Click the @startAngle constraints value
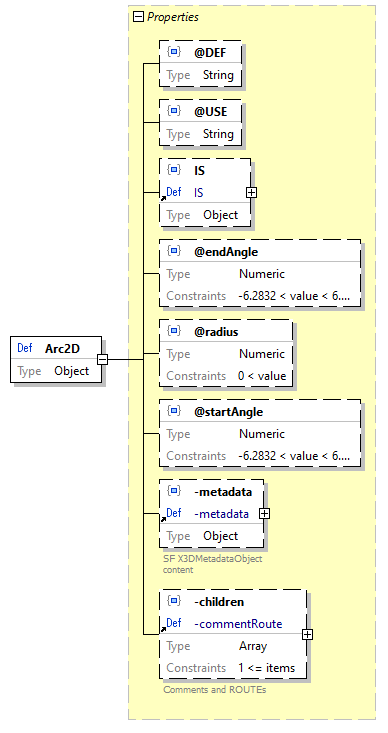388x733 pixels. pyautogui.click(x=294, y=455)
